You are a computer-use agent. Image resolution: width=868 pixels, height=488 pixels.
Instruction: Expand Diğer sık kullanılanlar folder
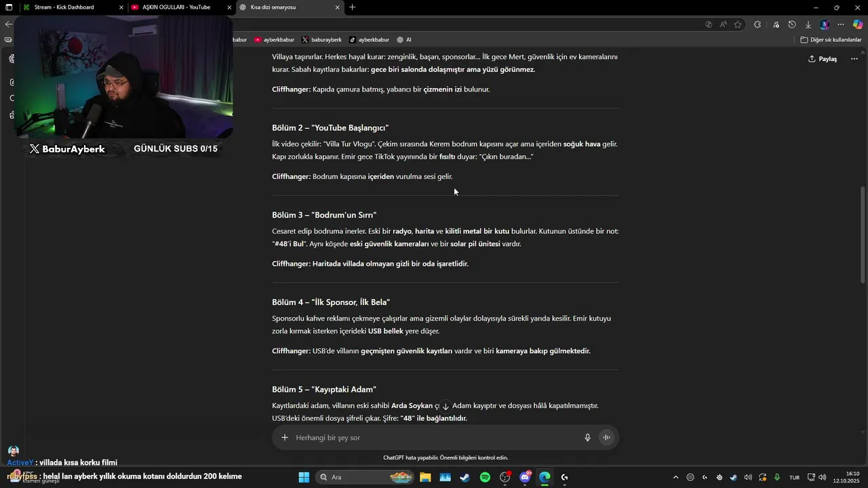[x=831, y=40]
